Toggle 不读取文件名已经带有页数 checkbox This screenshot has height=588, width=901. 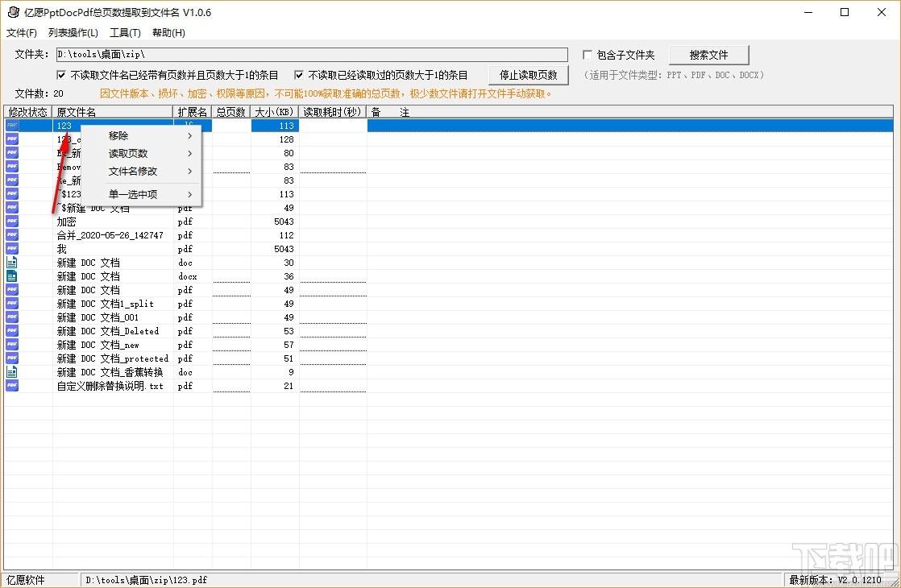(x=61, y=75)
